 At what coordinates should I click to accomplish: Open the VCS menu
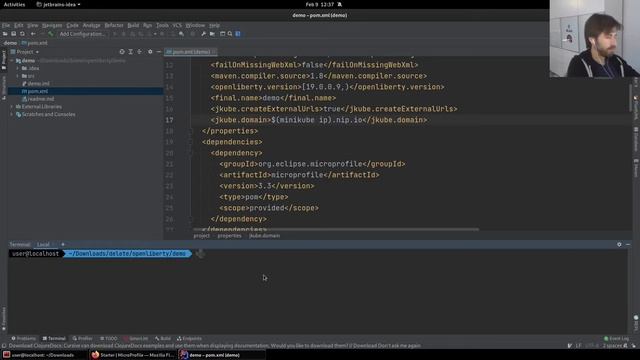click(177, 25)
